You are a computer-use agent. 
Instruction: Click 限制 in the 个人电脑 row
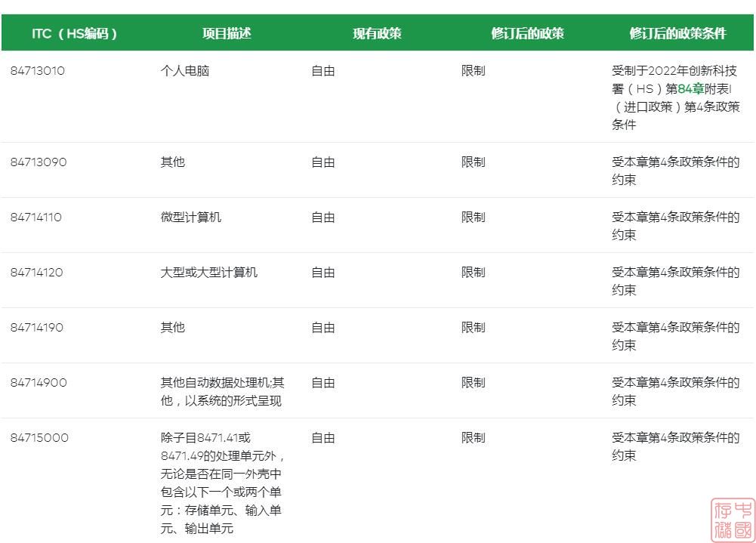(x=473, y=71)
